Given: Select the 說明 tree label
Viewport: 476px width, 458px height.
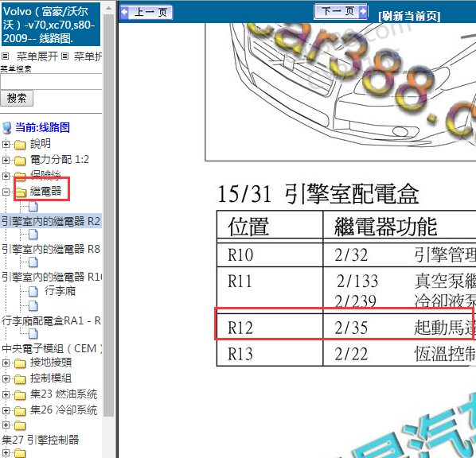Looking at the screenshot, I should pyautogui.click(x=41, y=143).
